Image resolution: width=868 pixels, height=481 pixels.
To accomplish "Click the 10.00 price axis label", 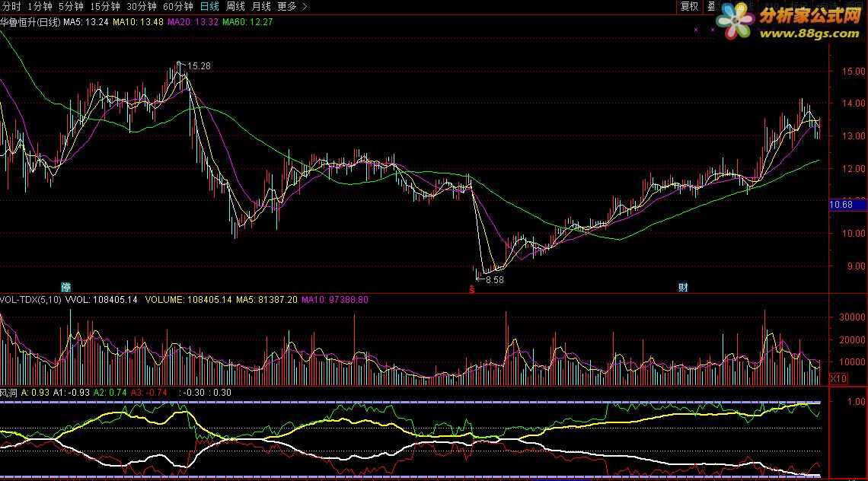I will 853,234.
